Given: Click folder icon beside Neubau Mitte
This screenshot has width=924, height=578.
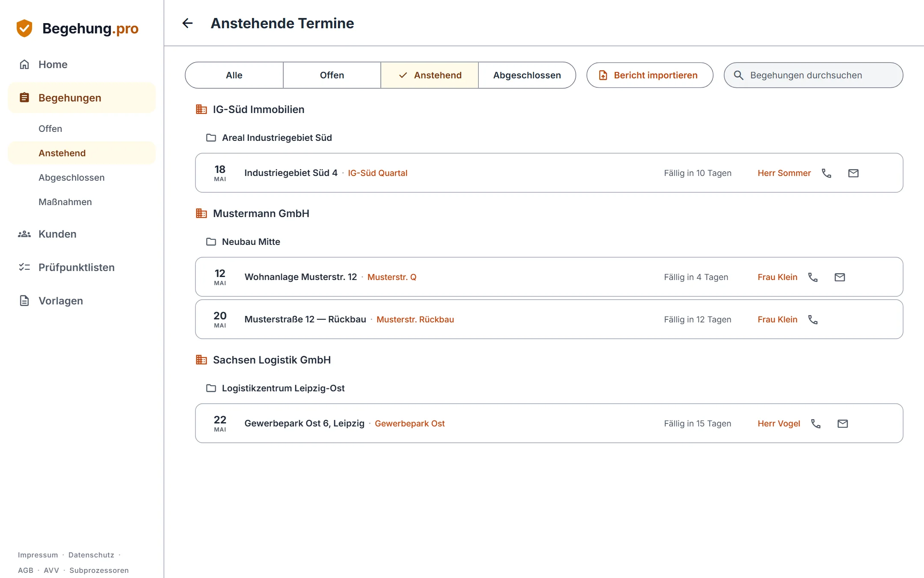Looking at the screenshot, I should click(211, 241).
